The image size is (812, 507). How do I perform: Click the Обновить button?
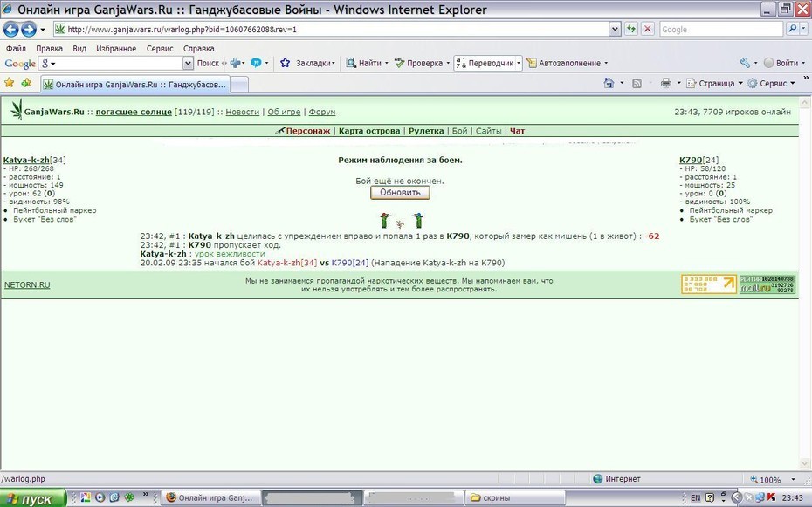point(400,193)
